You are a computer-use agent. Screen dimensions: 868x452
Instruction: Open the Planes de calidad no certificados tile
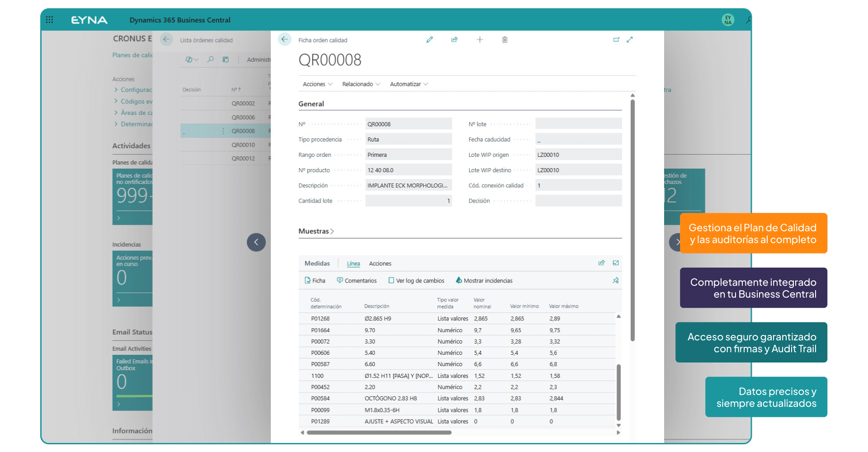coord(132,197)
